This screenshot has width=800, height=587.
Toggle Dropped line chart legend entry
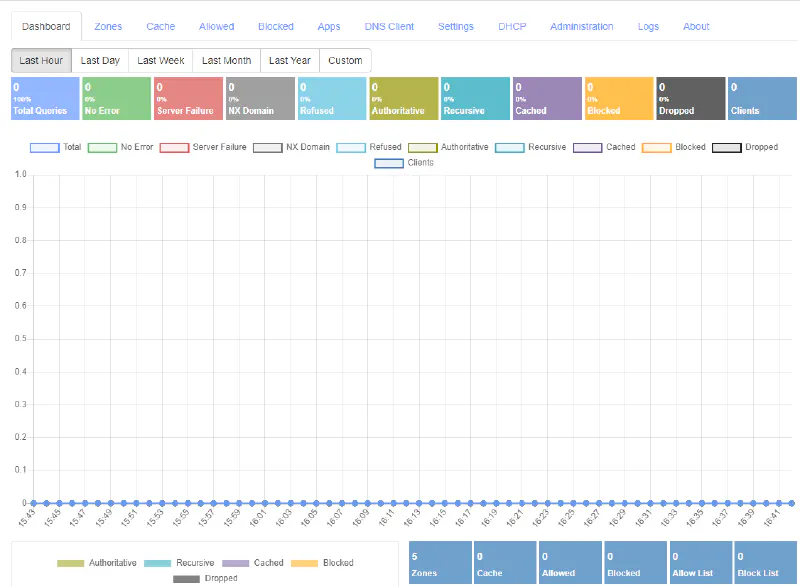(x=745, y=147)
